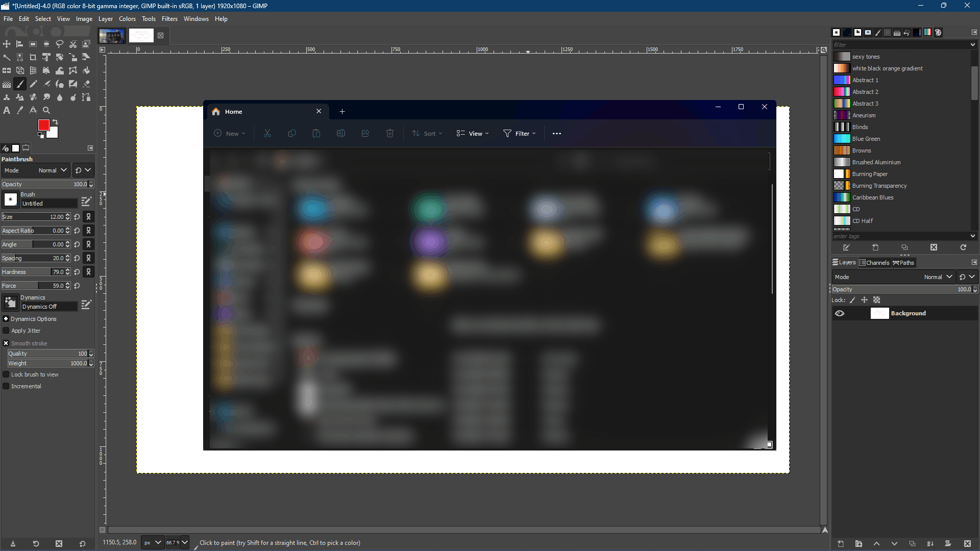Select the Caribbean Blues gradient

point(901,197)
